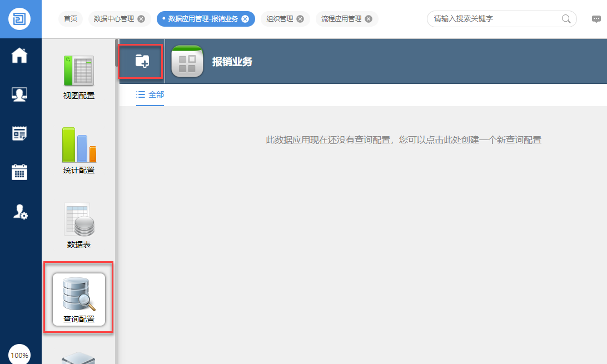Screen dimensions: 607x364
Task: Open 统计配置 statistics configuration
Action: tap(79, 150)
